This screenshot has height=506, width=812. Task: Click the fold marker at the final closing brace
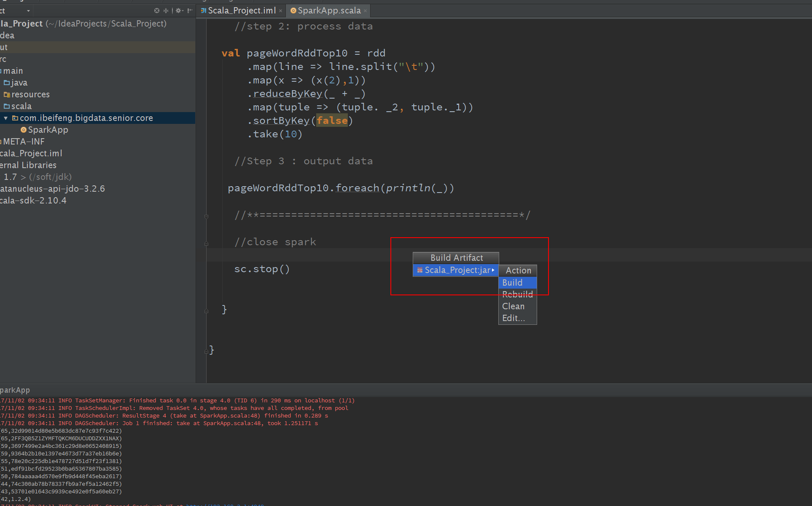pos(206,351)
